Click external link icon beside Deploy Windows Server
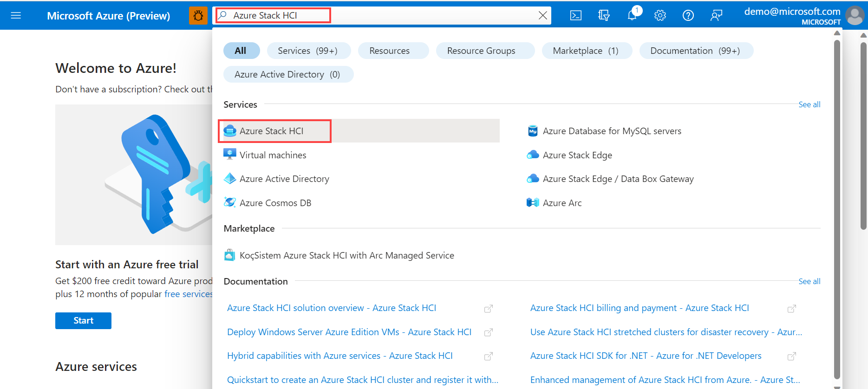The width and height of the screenshot is (868, 389). tap(489, 332)
